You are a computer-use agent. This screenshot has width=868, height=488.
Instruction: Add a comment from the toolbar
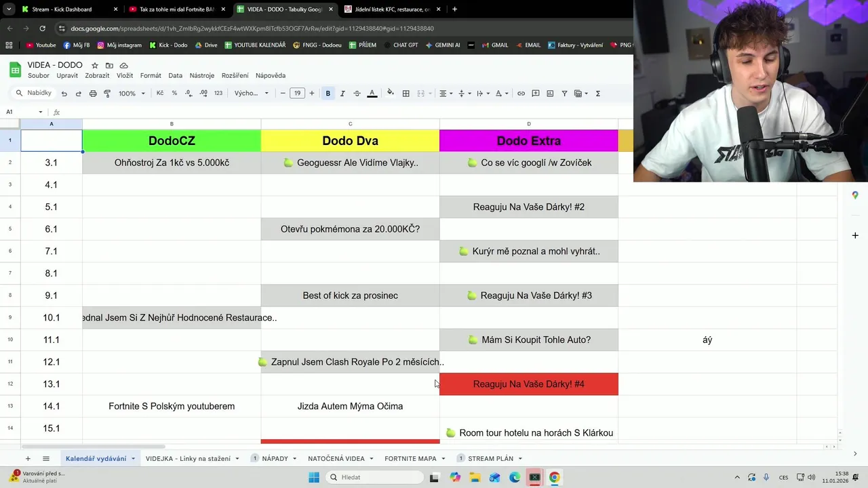(536, 94)
